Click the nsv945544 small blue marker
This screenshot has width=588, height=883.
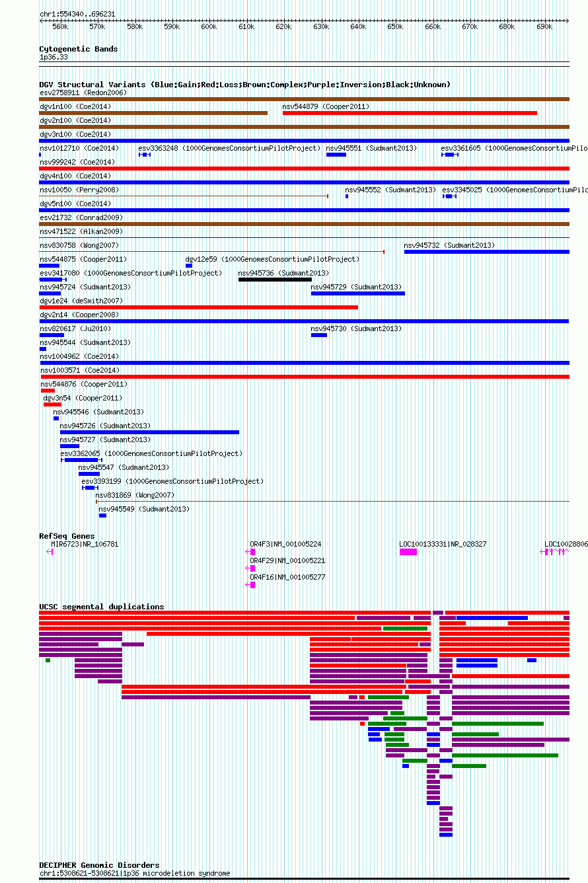point(43,349)
